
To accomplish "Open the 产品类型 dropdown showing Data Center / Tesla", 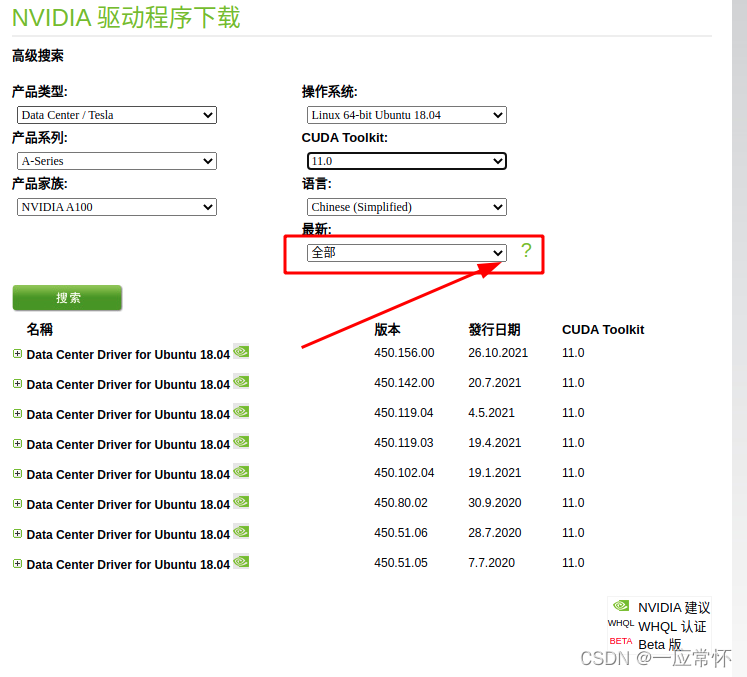I will [117, 115].
